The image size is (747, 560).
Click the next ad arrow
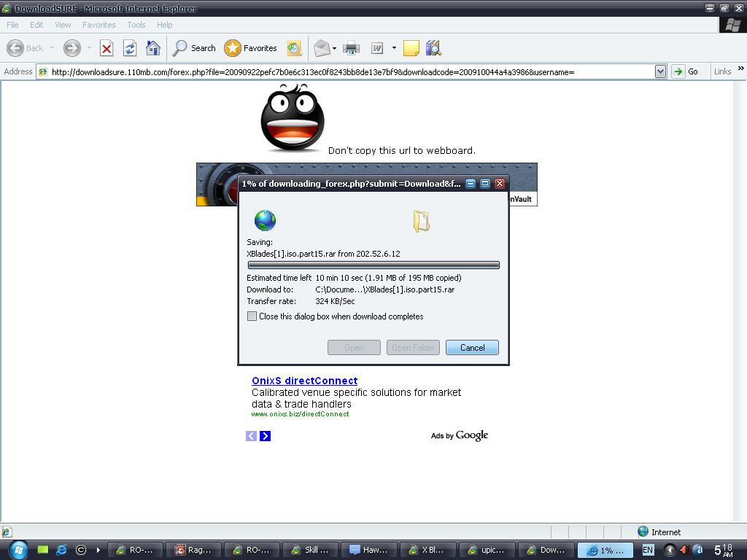coord(265,436)
